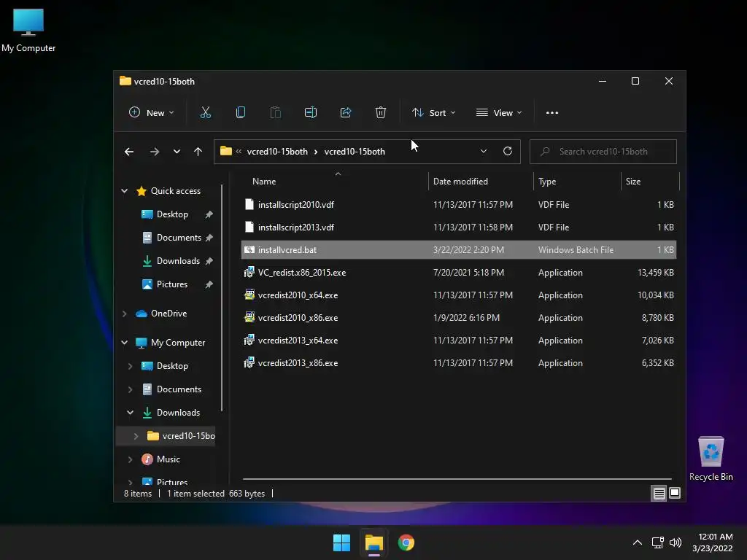The width and height of the screenshot is (747, 560).
Task: Switch to large thumbnails view icon
Action: pyautogui.click(x=675, y=493)
